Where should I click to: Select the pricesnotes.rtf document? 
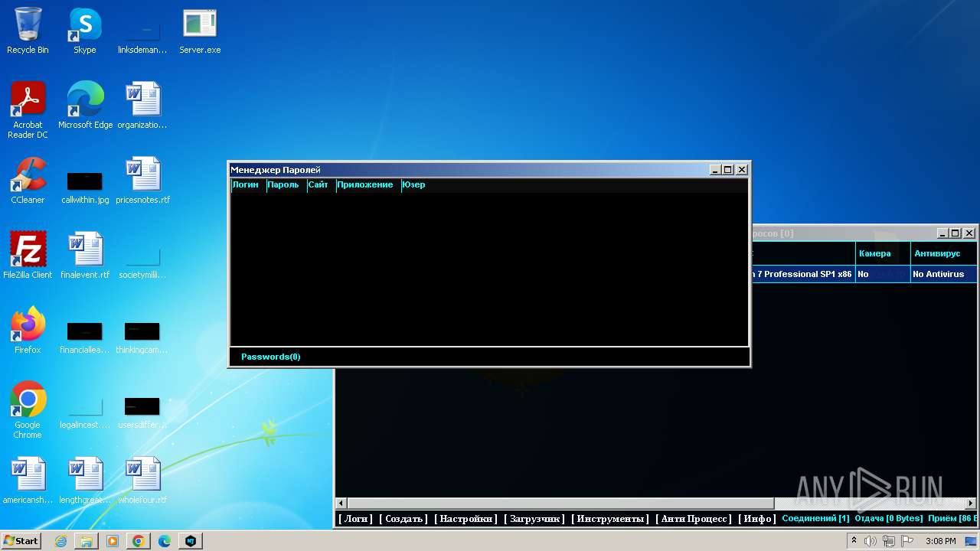(142, 181)
